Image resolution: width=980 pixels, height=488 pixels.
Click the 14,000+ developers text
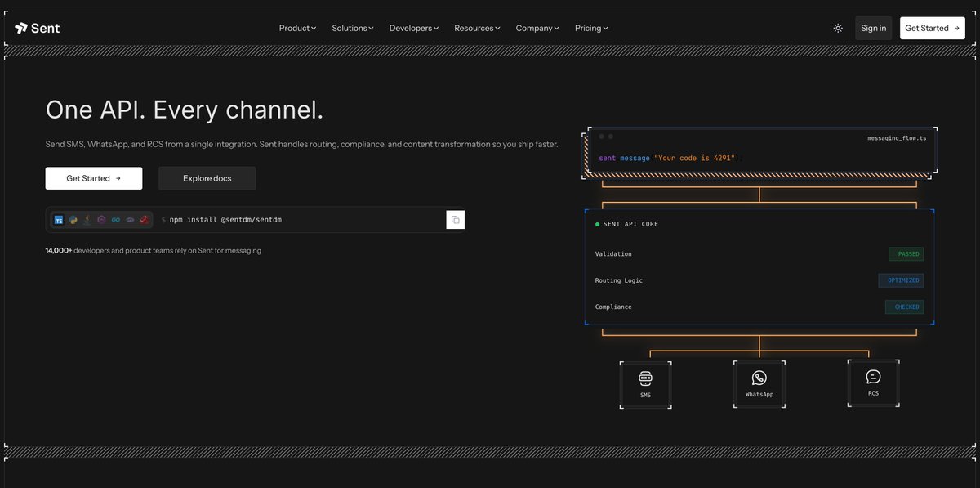click(154, 251)
